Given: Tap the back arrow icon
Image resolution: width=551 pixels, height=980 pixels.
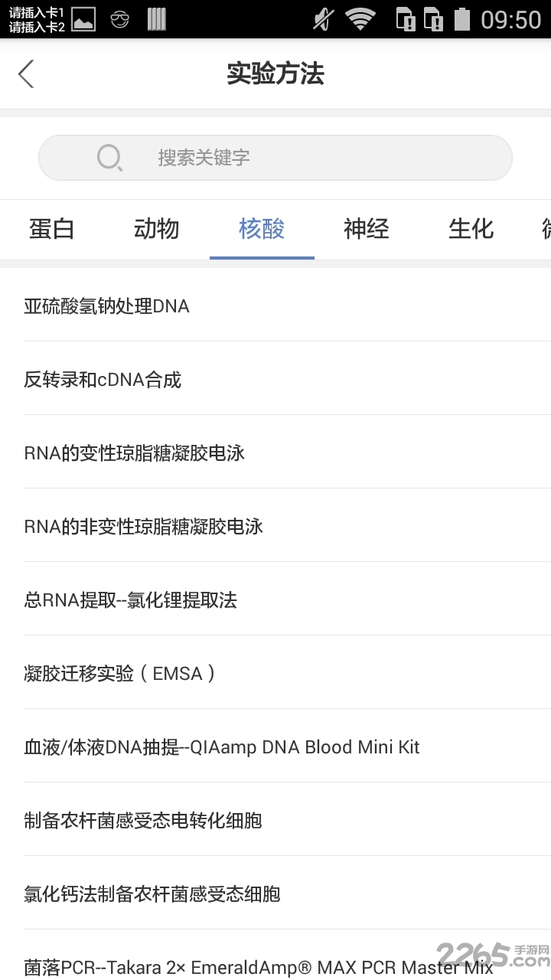Looking at the screenshot, I should [x=27, y=74].
